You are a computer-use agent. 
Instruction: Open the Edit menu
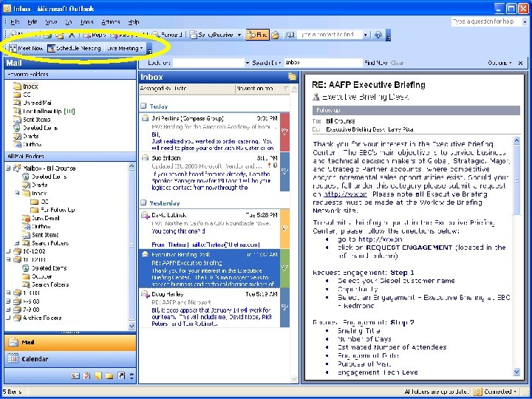[x=33, y=22]
